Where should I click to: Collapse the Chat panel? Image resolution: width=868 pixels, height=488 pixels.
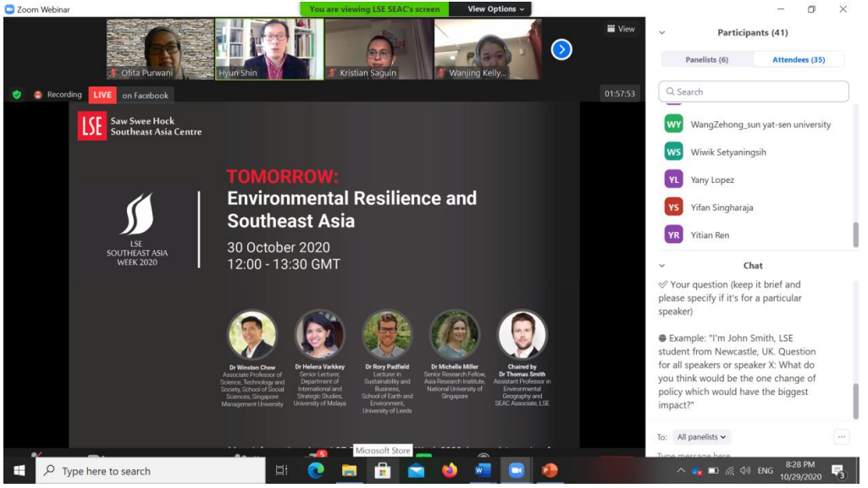[662, 266]
